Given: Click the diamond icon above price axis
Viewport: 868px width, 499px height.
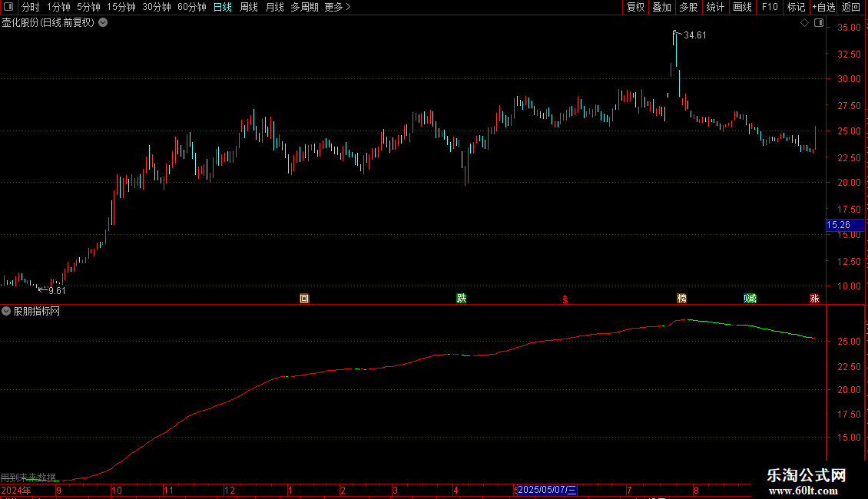Looking at the screenshot, I should (804, 23).
